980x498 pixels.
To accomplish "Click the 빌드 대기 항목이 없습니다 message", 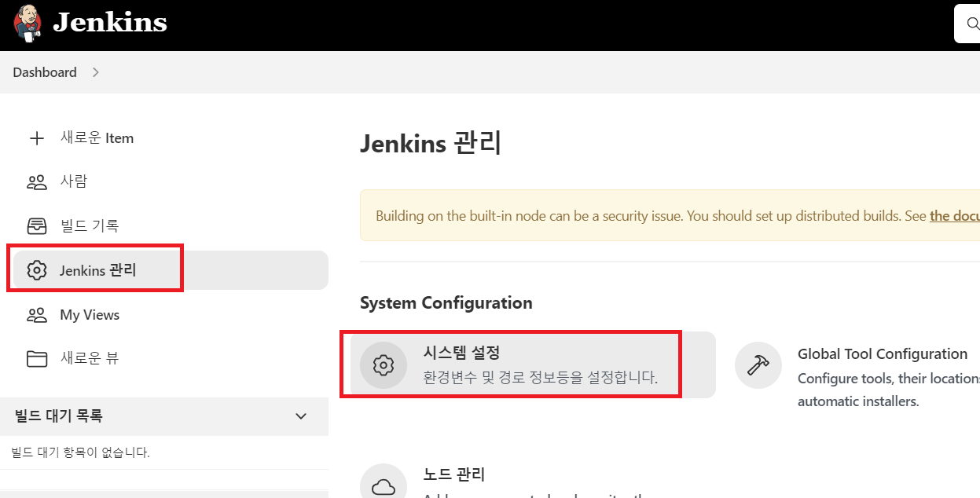I will tap(80, 452).
